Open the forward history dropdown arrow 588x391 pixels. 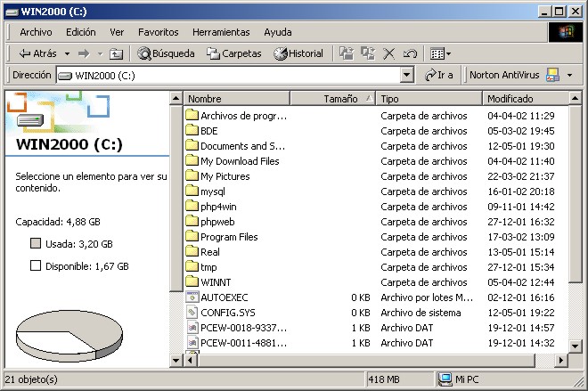click(100, 54)
